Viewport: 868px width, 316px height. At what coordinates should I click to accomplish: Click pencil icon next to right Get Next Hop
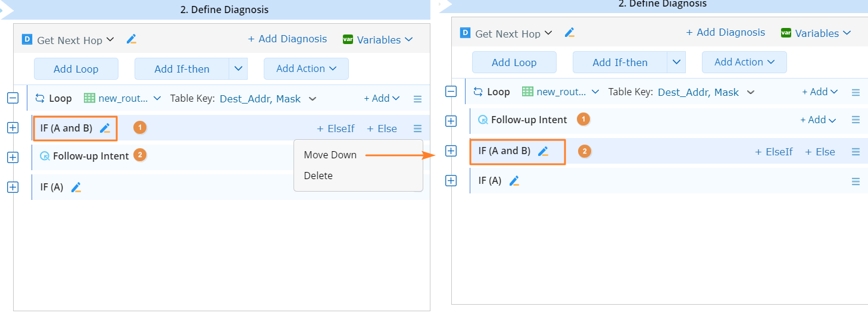pos(570,33)
